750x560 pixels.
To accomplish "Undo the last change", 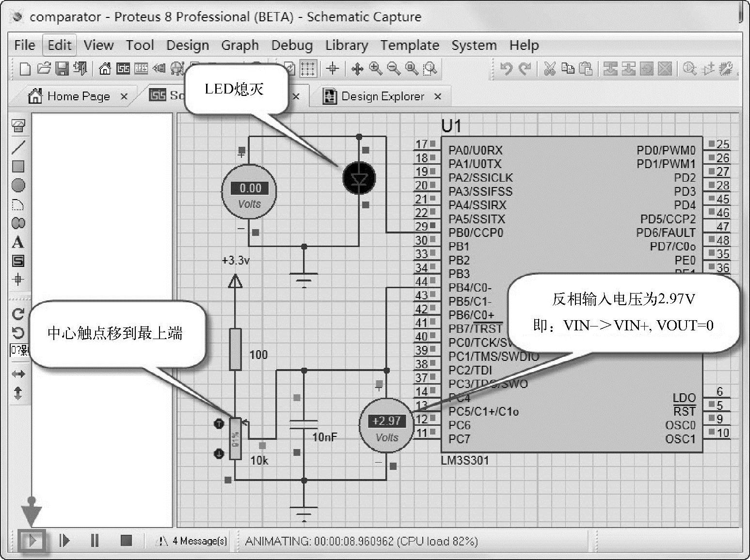I will [506, 69].
